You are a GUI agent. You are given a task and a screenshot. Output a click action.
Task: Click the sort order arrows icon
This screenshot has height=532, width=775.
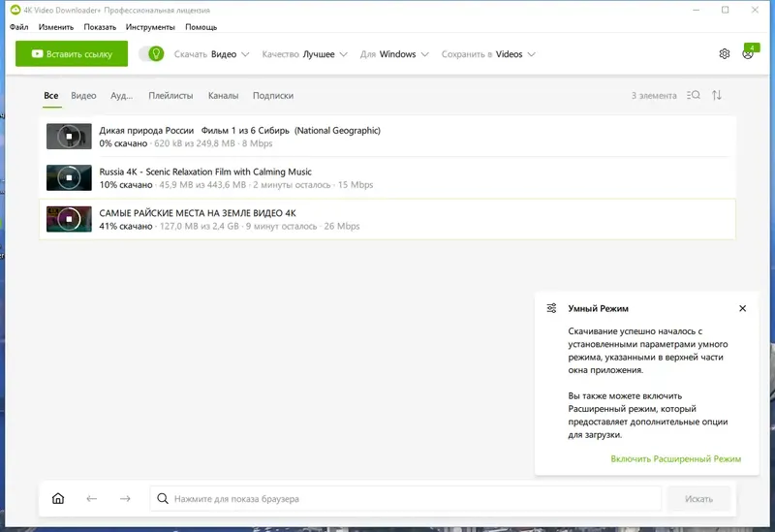pyautogui.click(x=717, y=96)
